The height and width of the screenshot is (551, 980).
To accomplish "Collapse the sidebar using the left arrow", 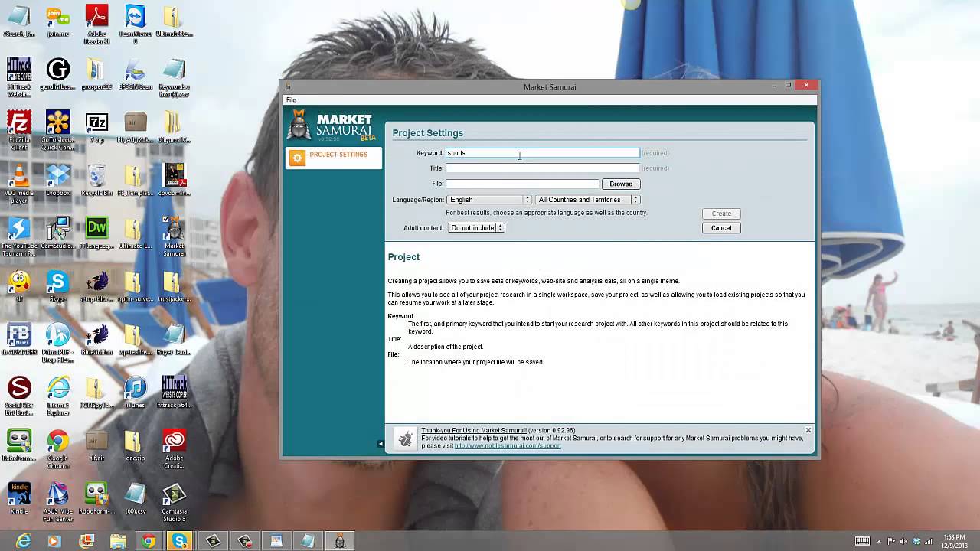I will point(381,444).
